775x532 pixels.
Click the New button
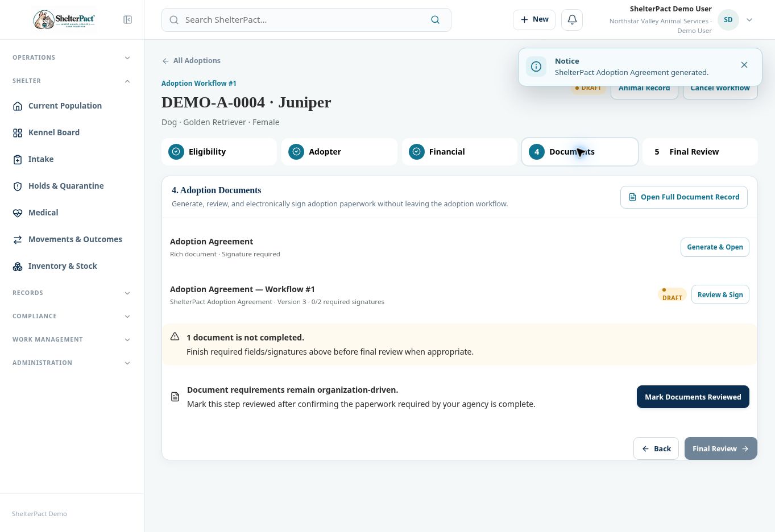[x=534, y=19]
